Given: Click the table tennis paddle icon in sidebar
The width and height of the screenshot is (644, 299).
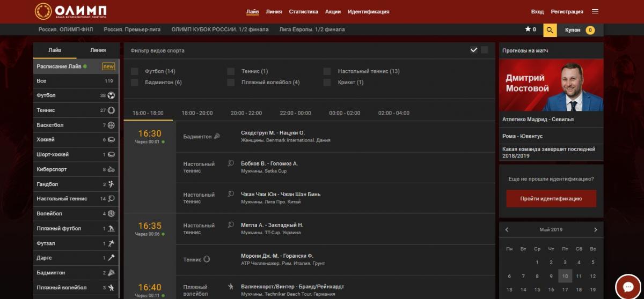Looking at the screenshot, I should 111,199.
